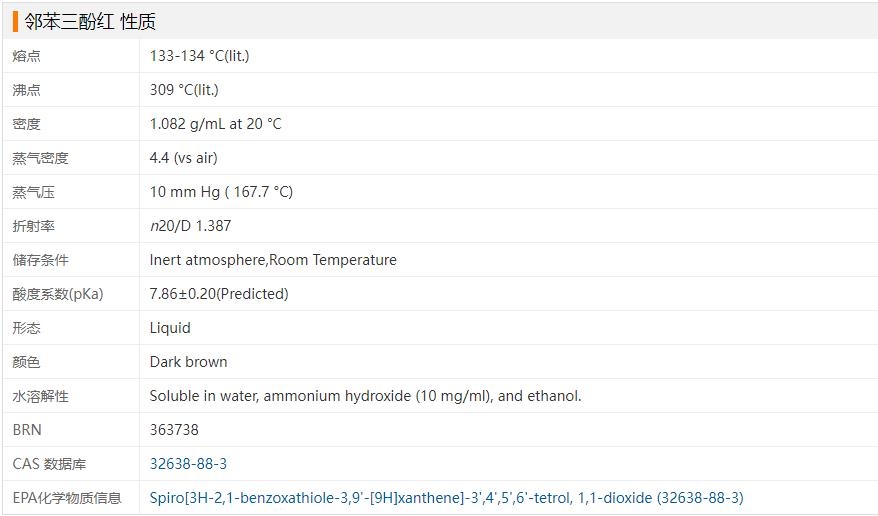Click the CAS number 32638-88-3 link

(188, 464)
